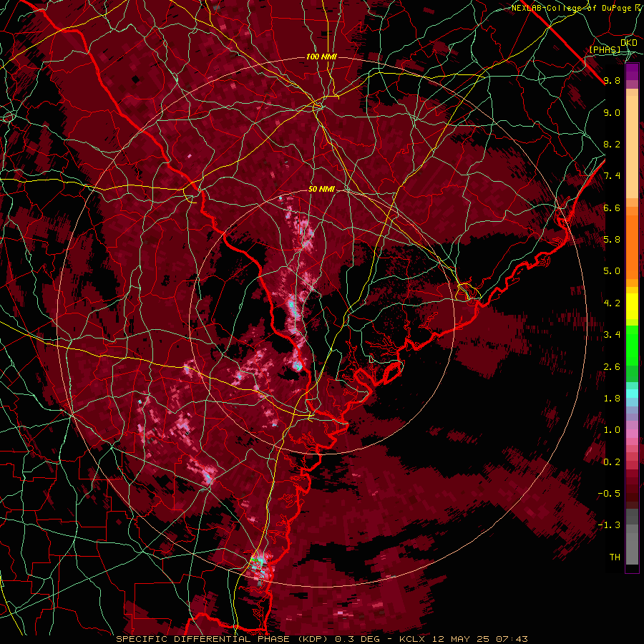Click the 9.0 value on color scale
The height and width of the screenshot is (644, 644).
612,112
